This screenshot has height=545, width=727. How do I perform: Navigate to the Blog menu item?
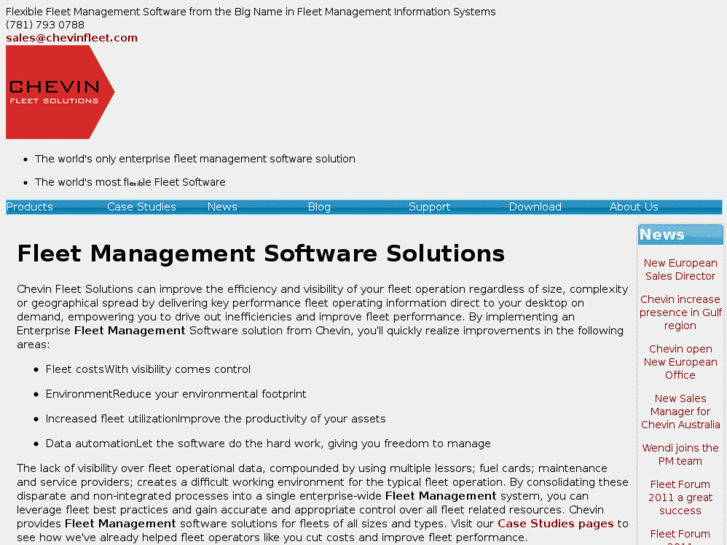(319, 207)
